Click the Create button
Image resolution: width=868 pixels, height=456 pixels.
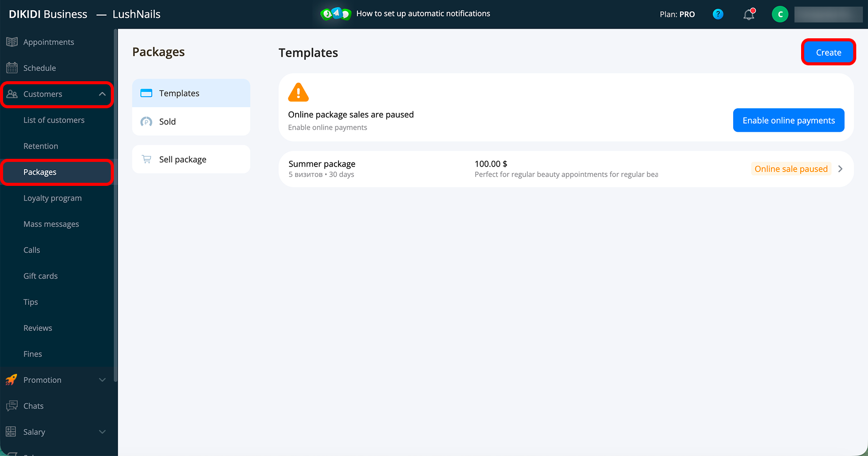829,52
